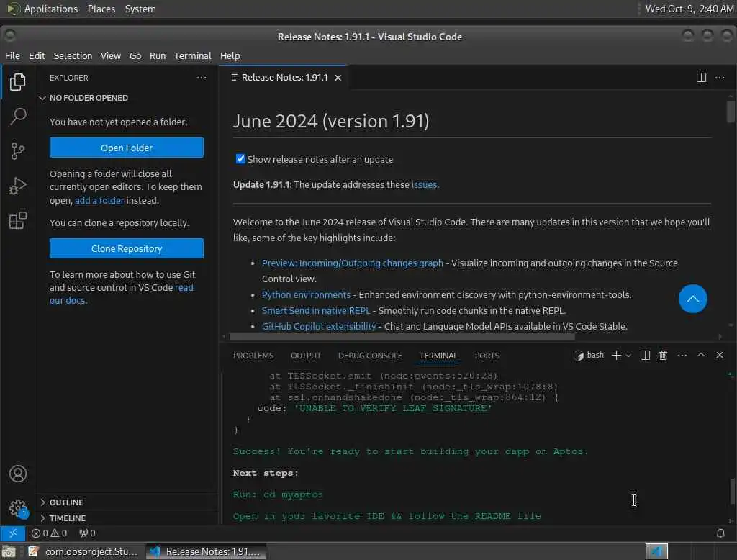Switch to the PORTS panel tab
Image resolution: width=737 pixels, height=560 pixels.
tap(487, 356)
